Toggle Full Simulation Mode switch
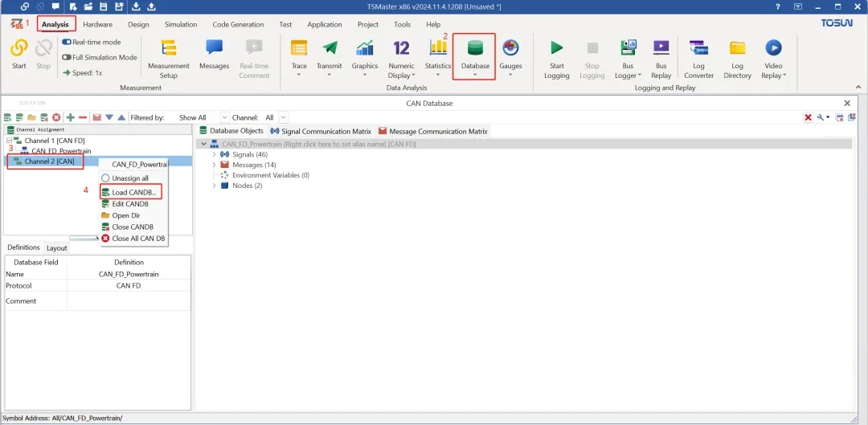 click(67, 57)
